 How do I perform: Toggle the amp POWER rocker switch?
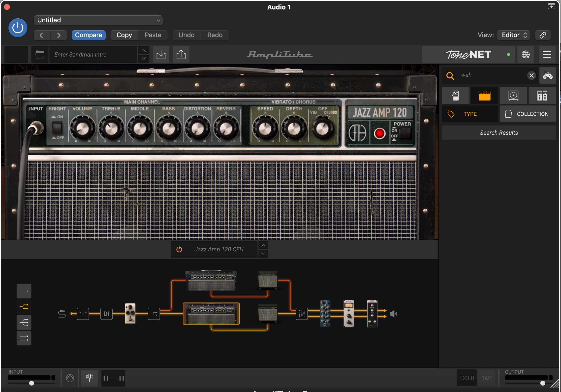(405, 133)
